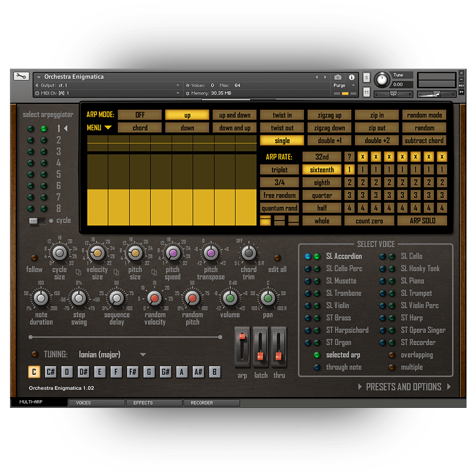
Task: Click the random velocity knob
Action: 154,299
